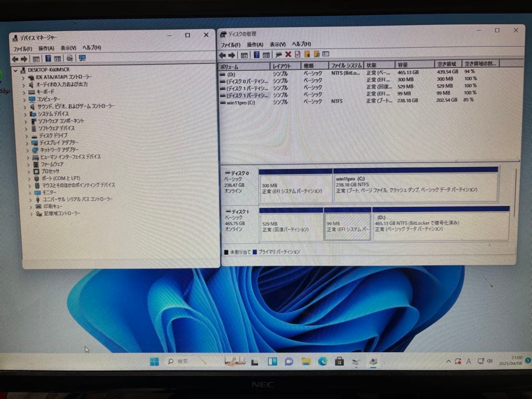This screenshot has width=532, height=399.
Task: Click the properties checkmark icon in Disk Management toolbar
Action: tap(299, 55)
